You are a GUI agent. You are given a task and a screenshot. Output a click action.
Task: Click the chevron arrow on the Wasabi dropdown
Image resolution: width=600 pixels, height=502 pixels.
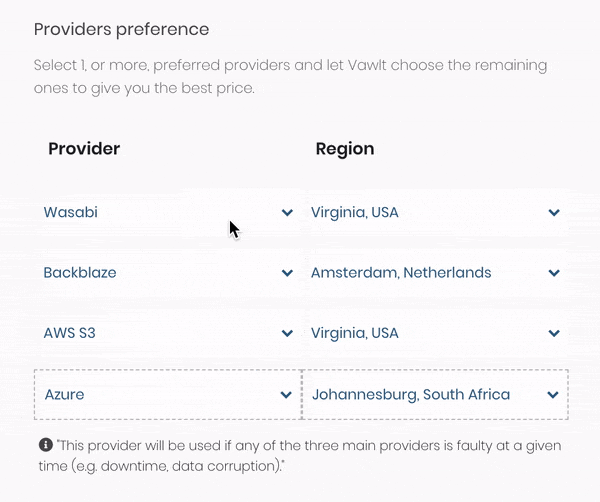tap(287, 212)
